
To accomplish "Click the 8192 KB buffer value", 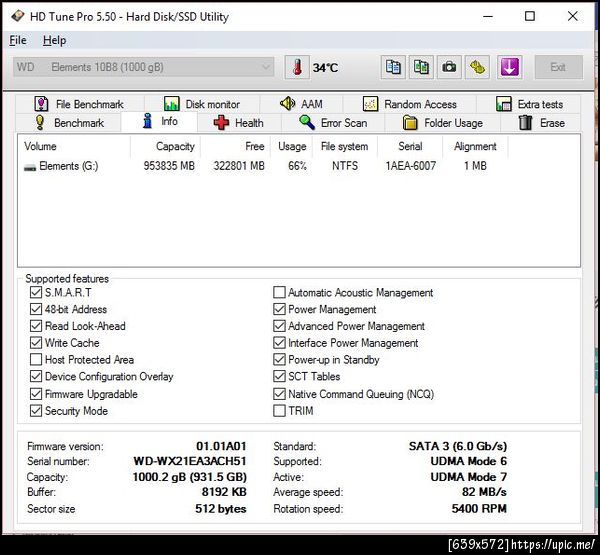I will pos(224,492).
